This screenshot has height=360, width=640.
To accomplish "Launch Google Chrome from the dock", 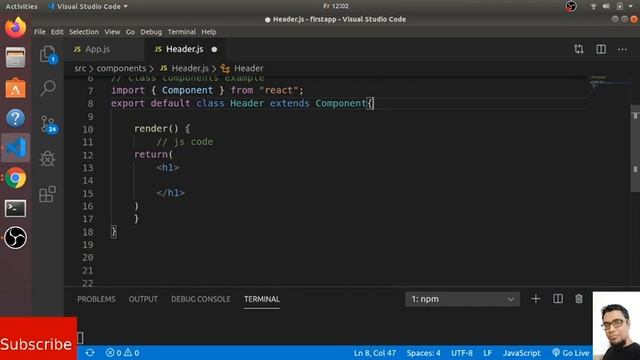I will pos(16,178).
